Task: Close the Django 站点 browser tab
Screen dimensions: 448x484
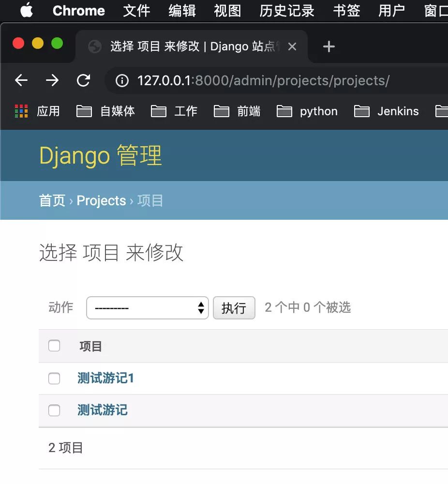Action: (292, 46)
